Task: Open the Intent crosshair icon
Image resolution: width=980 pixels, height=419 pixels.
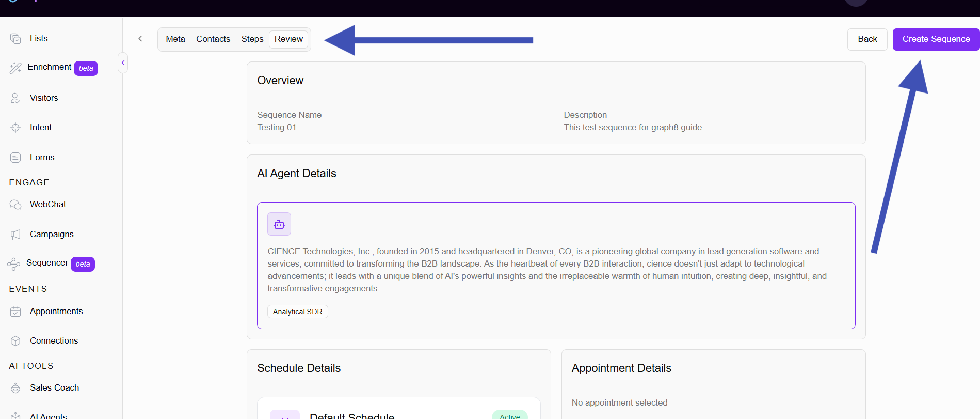Action: coord(15,128)
